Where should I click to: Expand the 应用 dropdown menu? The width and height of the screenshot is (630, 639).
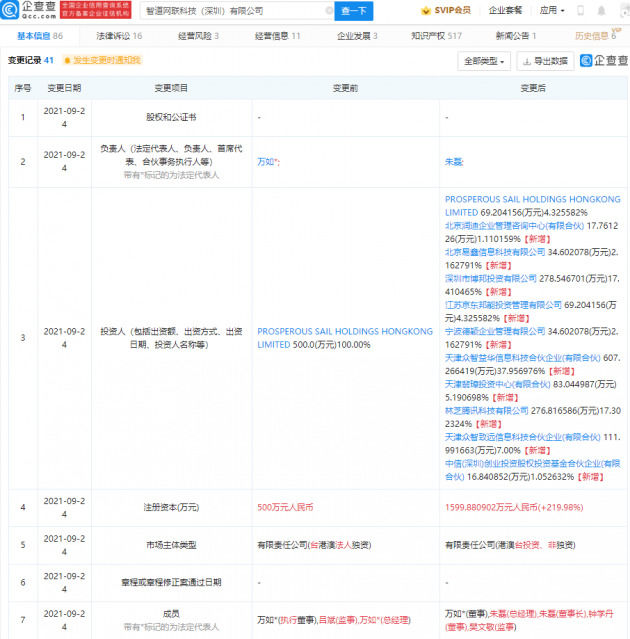tap(552, 10)
